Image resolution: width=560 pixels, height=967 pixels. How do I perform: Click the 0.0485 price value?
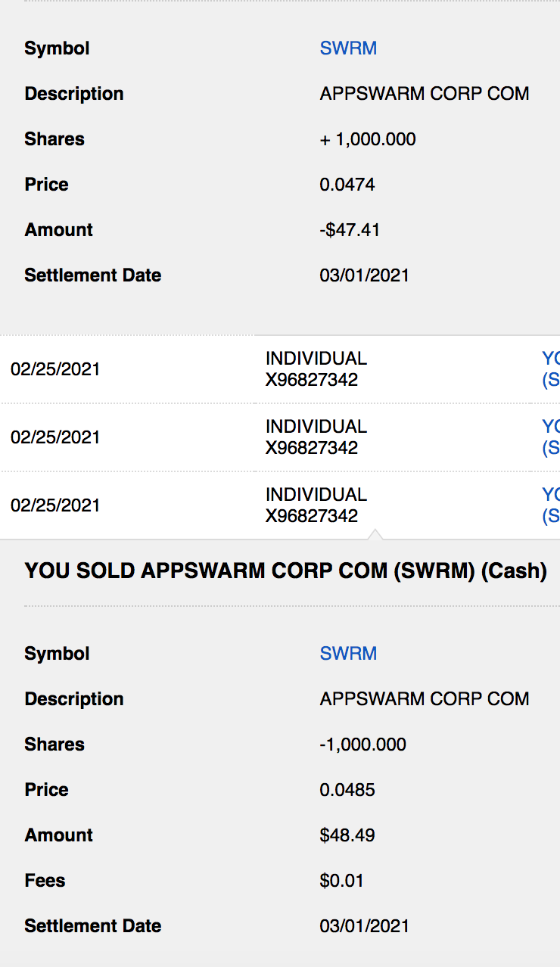coord(347,790)
